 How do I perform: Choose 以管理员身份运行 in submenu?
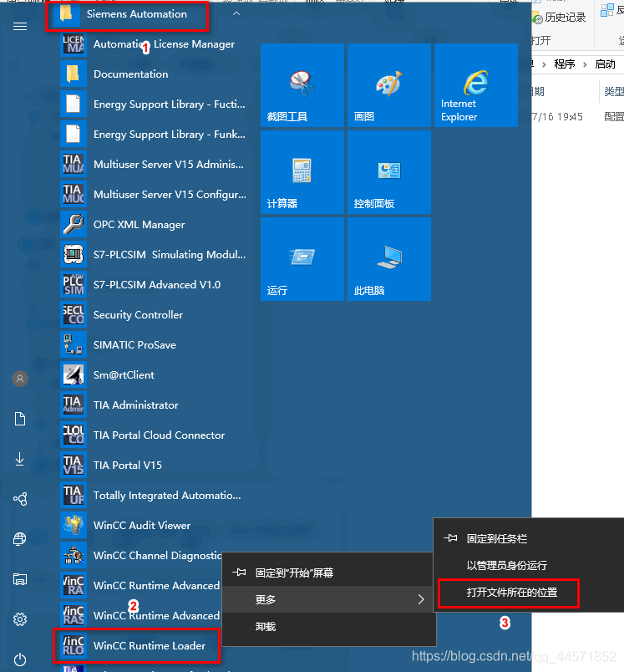[x=529, y=565]
